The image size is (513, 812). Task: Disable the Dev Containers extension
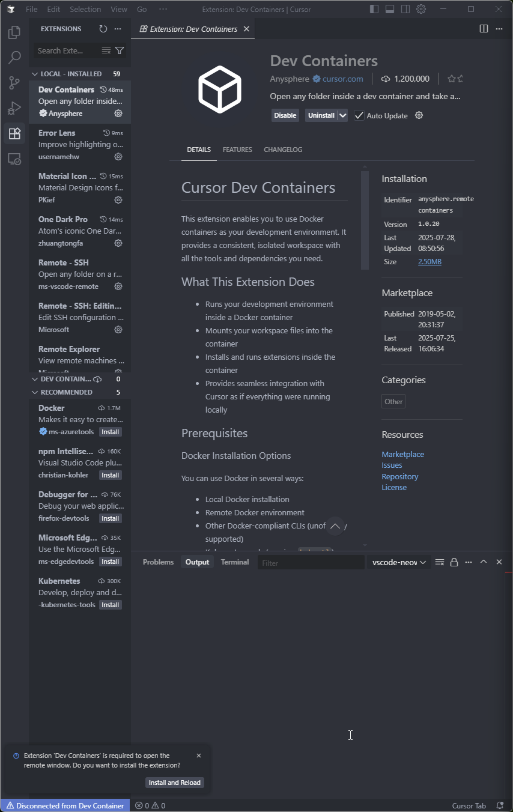pos(285,115)
